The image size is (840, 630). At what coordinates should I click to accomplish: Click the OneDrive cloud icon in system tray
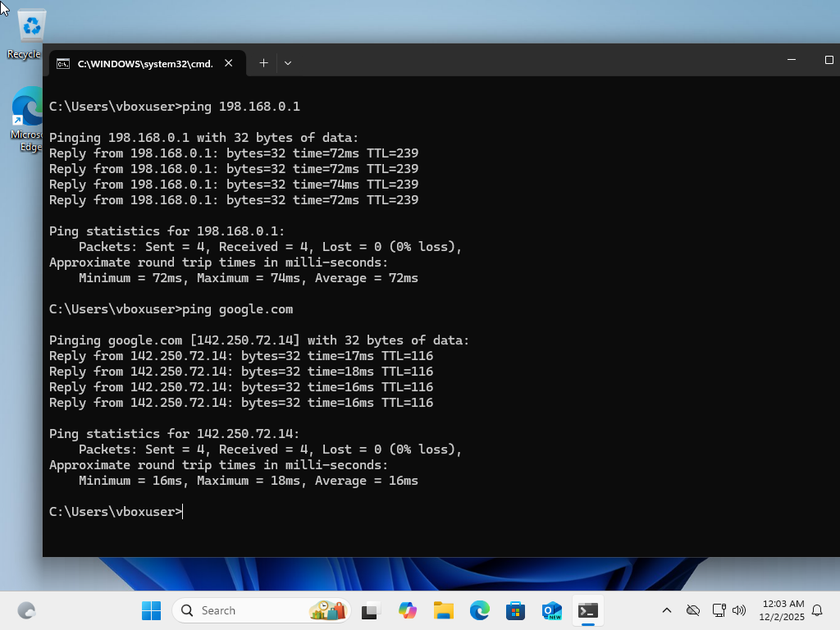(693, 610)
